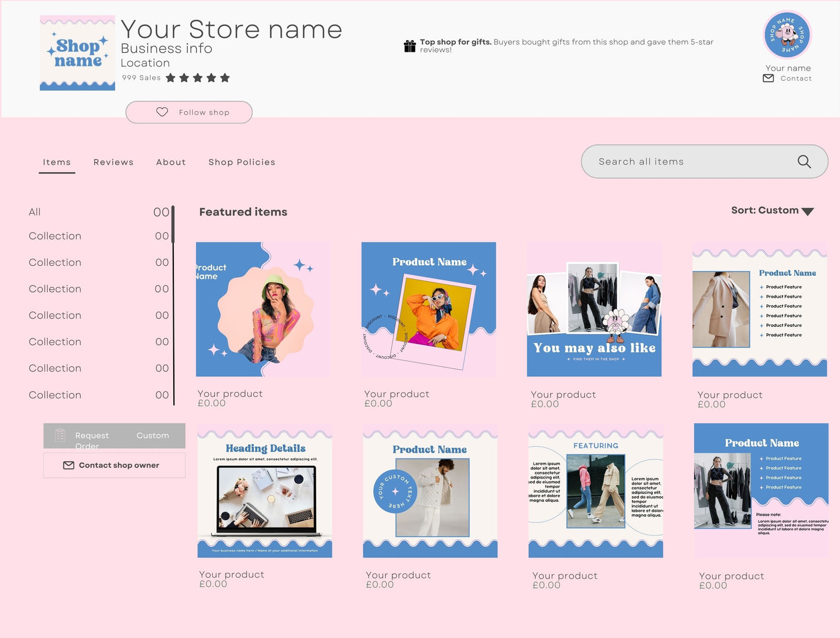Click the circular Shop Name badge avatar
Image resolution: width=840 pixels, height=638 pixels.
(787, 35)
